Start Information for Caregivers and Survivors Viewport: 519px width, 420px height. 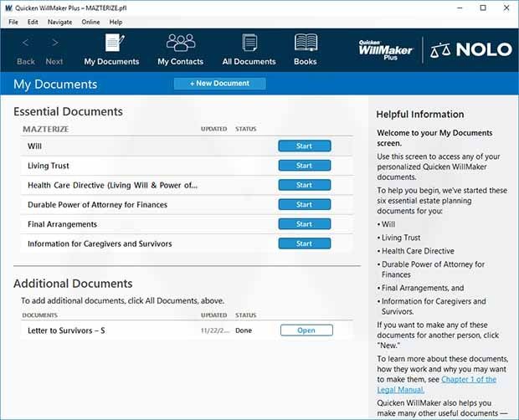point(305,243)
